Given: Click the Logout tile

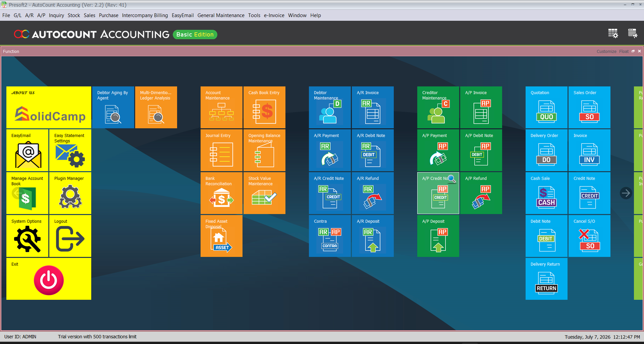Looking at the screenshot, I should pyautogui.click(x=70, y=236).
